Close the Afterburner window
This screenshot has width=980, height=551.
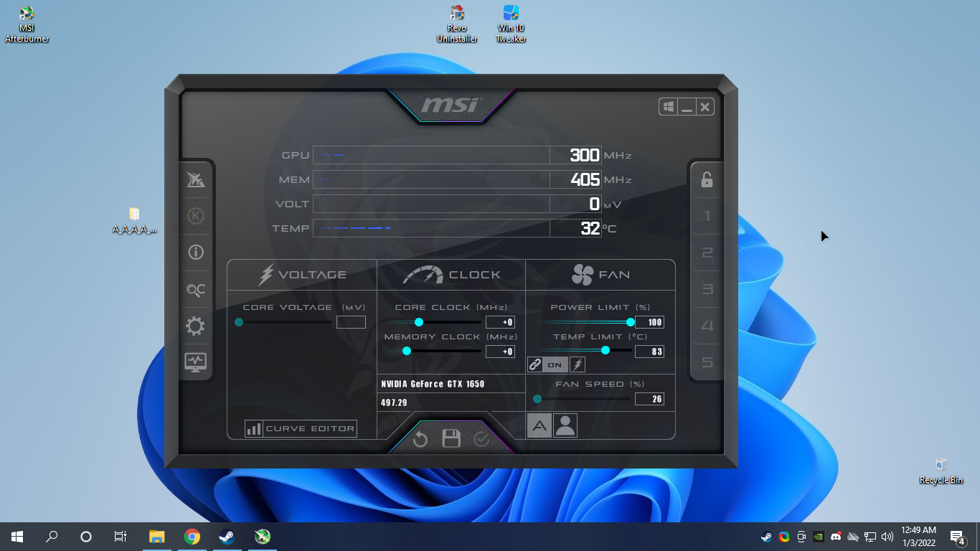click(705, 107)
